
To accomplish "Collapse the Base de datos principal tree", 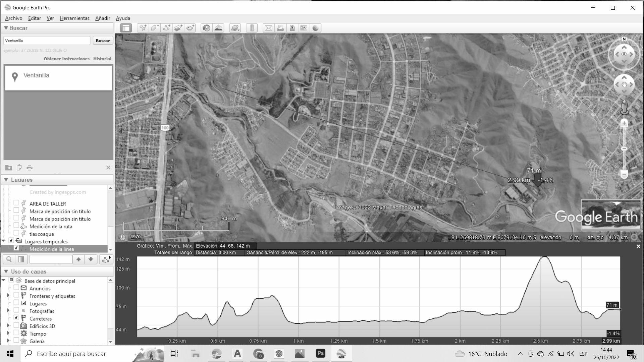I will 4,280.
